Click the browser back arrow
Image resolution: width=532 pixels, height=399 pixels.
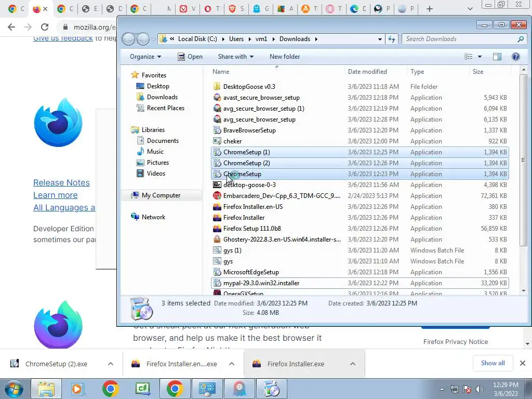coord(11,27)
